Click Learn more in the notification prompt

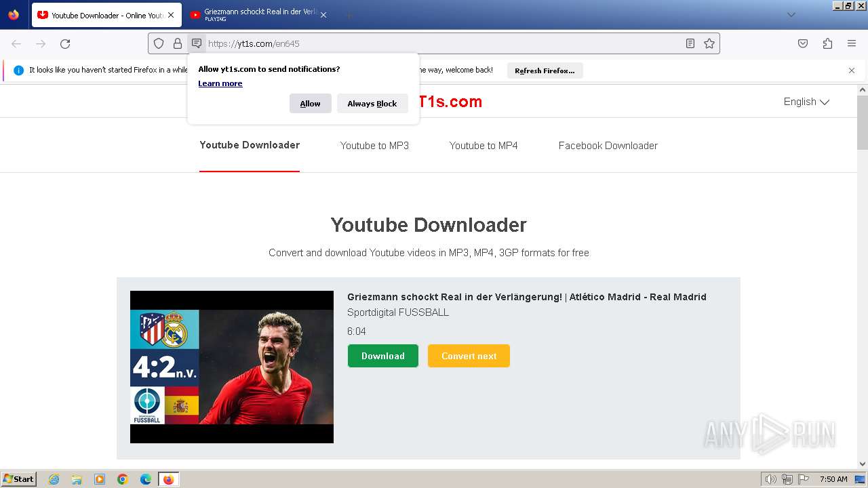coord(220,83)
